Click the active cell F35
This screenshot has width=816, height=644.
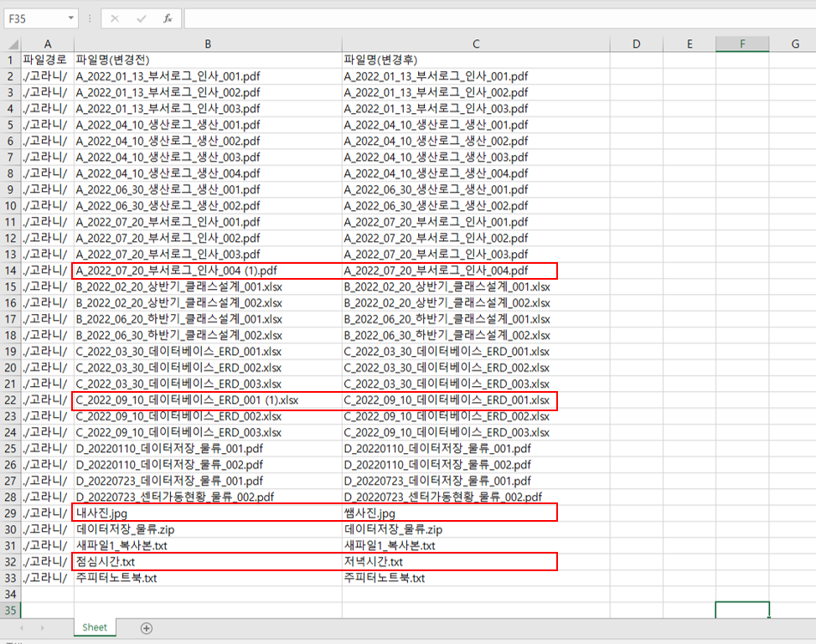coord(742,611)
